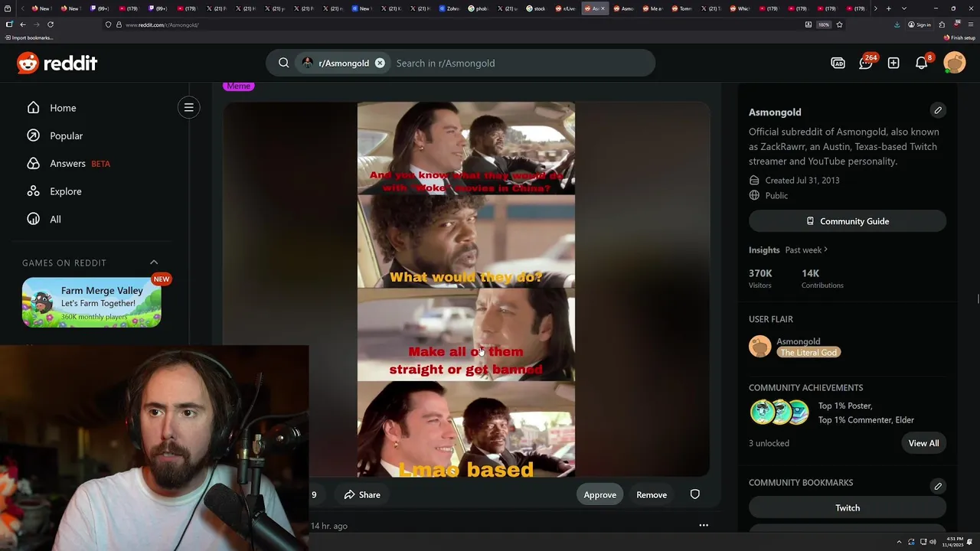
Task: Click the Meme post flair tag
Action: click(238, 86)
